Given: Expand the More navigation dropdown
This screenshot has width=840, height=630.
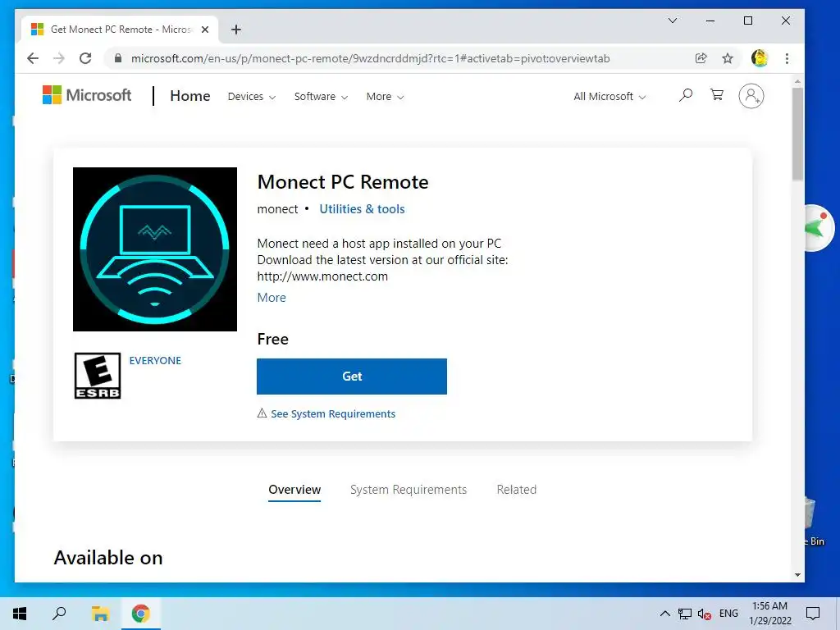Looking at the screenshot, I should (386, 97).
